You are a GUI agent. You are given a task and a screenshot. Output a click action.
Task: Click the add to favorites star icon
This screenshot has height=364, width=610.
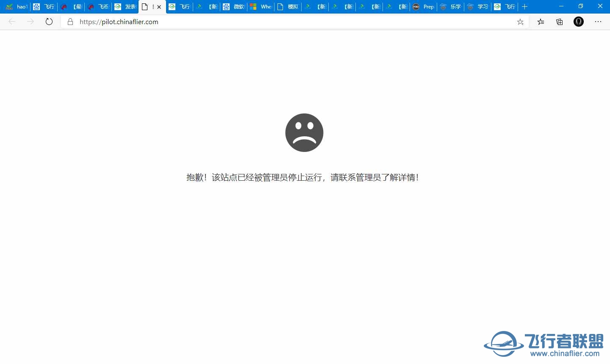(520, 22)
